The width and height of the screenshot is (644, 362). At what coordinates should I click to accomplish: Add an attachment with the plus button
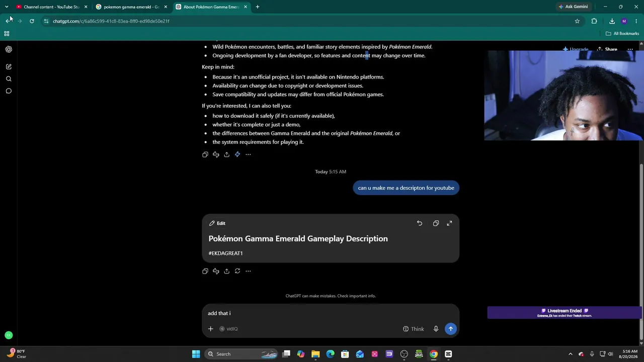pos(210,329)
